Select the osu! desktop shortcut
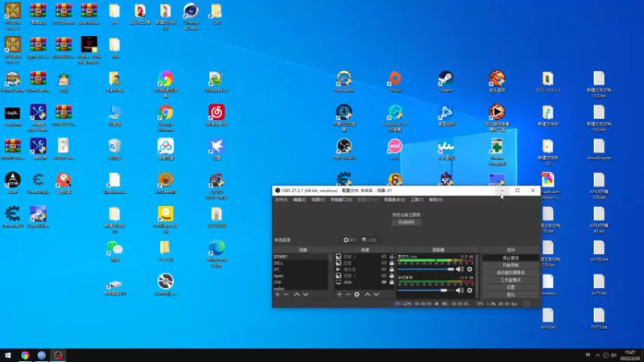The height and width of the screenshot is (362, 644). (x=395, y=150)
